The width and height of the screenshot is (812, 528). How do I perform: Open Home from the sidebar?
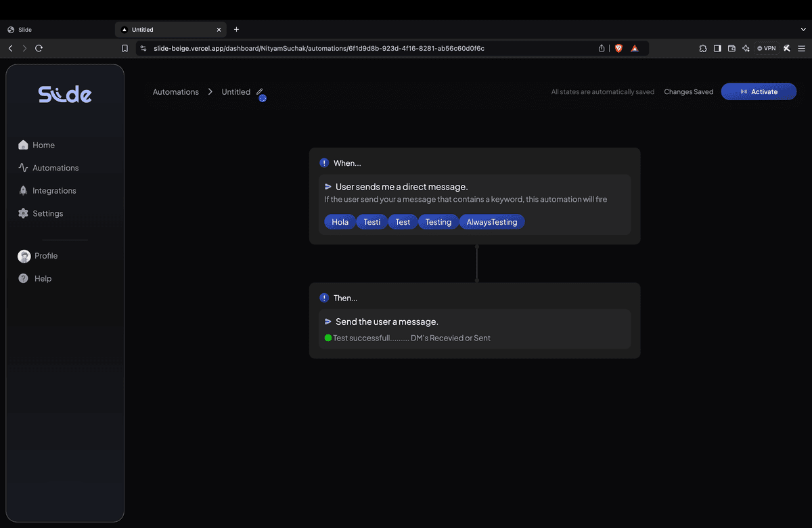tap(43, 144)
